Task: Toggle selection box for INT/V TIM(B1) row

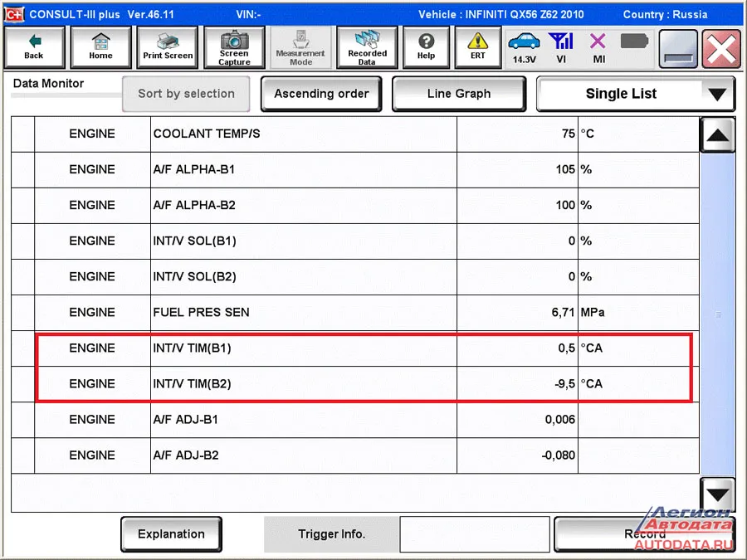Action: pyautogui.click(x=23, y=348)
